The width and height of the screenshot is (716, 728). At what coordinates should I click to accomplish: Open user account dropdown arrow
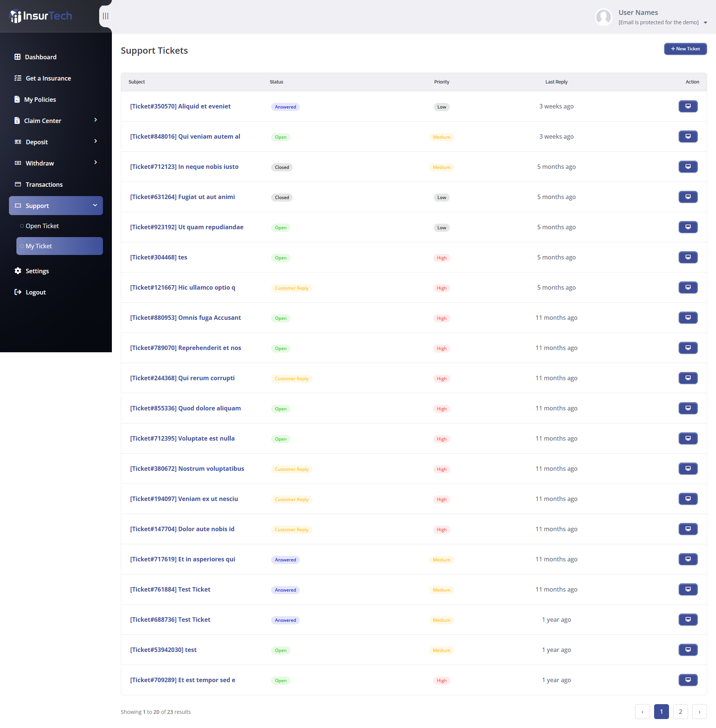[x=705, y=22]
